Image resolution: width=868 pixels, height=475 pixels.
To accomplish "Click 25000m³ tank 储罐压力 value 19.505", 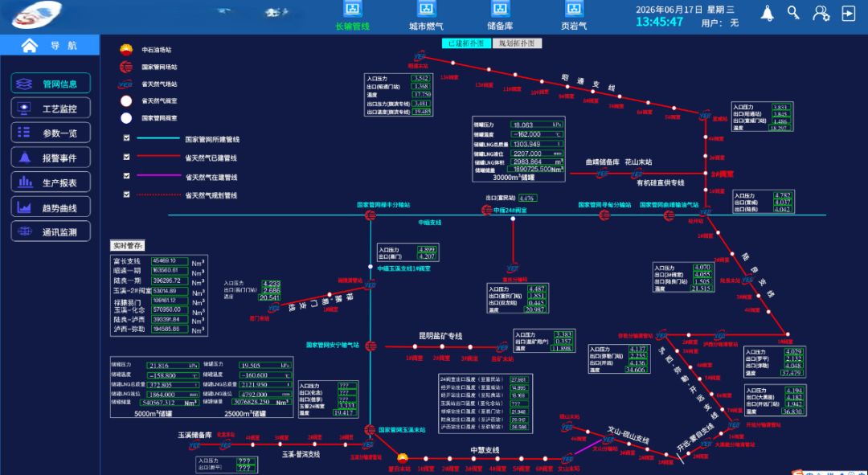I will click(x=265, y=366).
